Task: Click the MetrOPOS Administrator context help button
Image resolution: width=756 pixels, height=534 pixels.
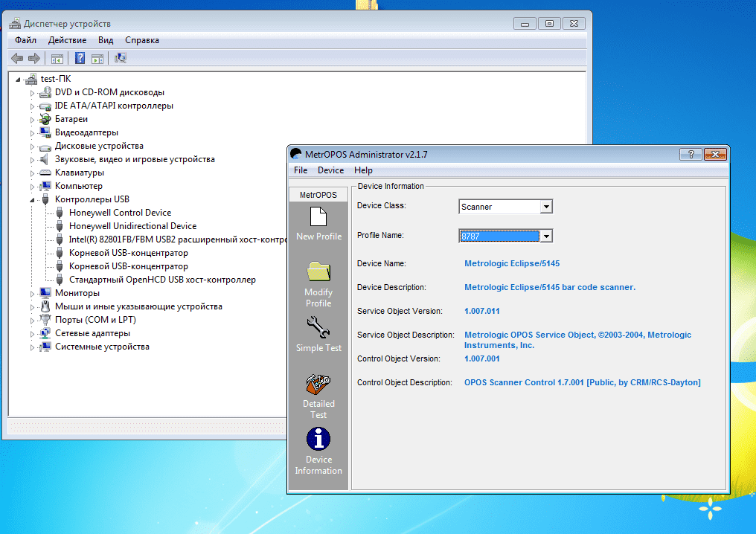Action: pyautogui.click(x=691, y=154)
